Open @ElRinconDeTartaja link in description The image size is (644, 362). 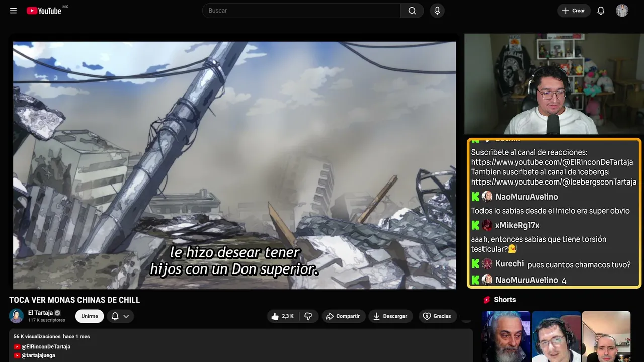coord(46,347)
